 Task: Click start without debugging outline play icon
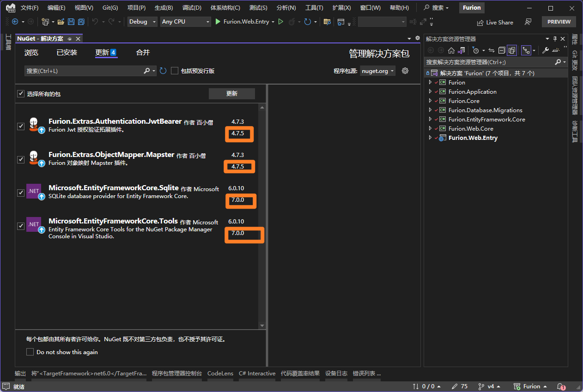tap(280, 22)
